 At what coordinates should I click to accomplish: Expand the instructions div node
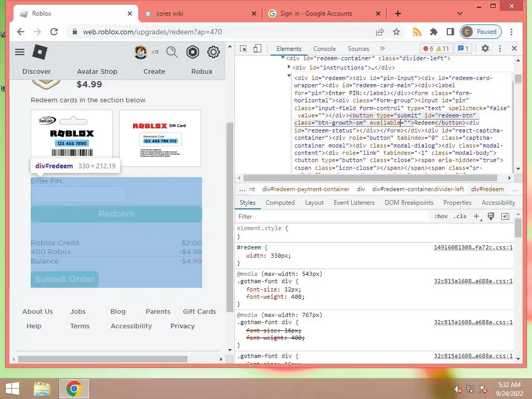289,67
